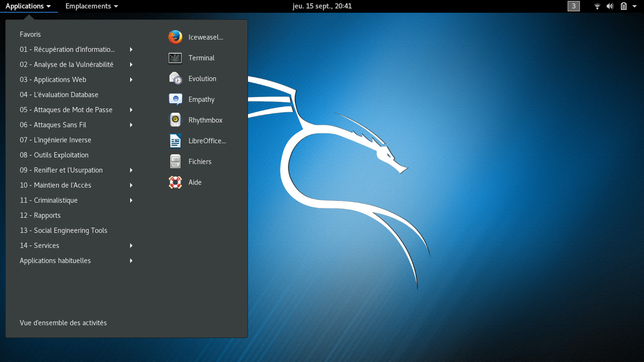The height and width of the screenshot is (362, 644).
Task: Expand the 09 - Renifler et l'Usurpation arrow
Action: pos(131,170)
